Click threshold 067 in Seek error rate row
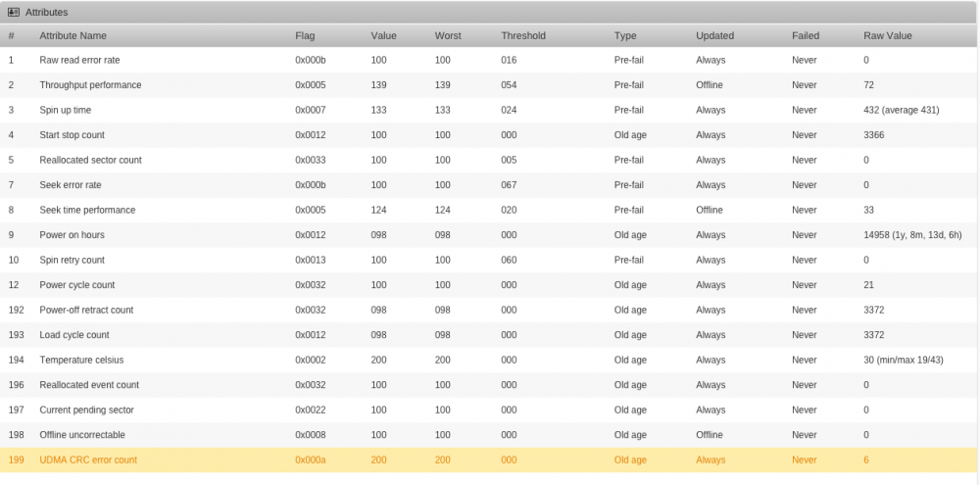 point(509,185)
